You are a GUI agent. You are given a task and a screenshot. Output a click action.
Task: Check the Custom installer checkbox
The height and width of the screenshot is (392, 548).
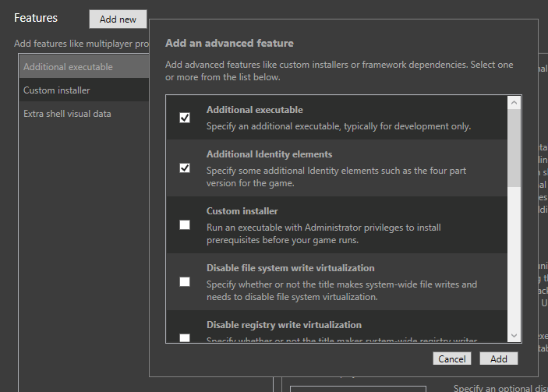185,224
